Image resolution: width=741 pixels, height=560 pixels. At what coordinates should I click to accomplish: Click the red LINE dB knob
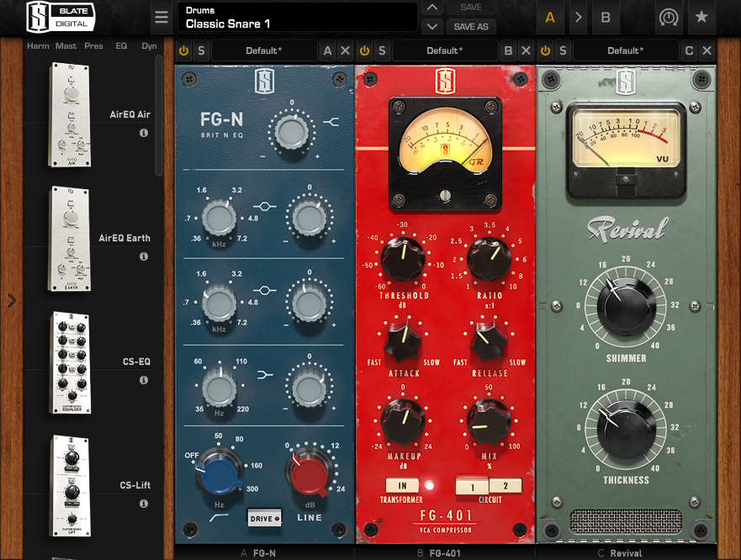310,475
